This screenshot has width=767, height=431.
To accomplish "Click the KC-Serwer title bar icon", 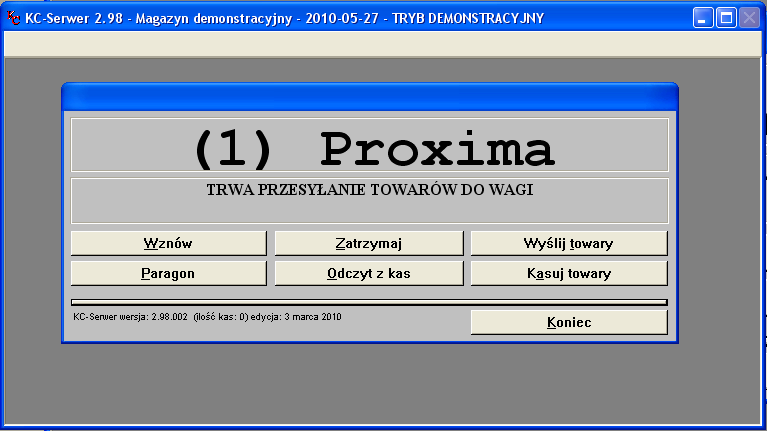I will point(13,18).
